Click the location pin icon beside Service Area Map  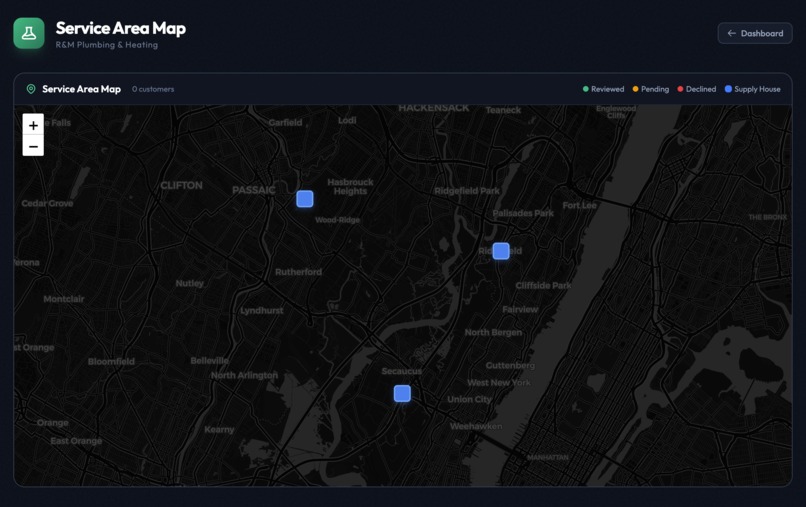(31, 89)
